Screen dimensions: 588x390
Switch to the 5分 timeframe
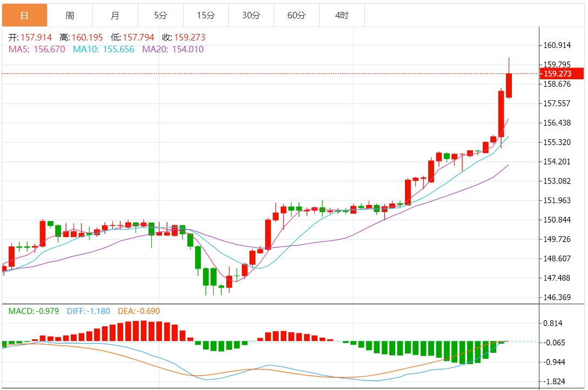coord(160,15)
